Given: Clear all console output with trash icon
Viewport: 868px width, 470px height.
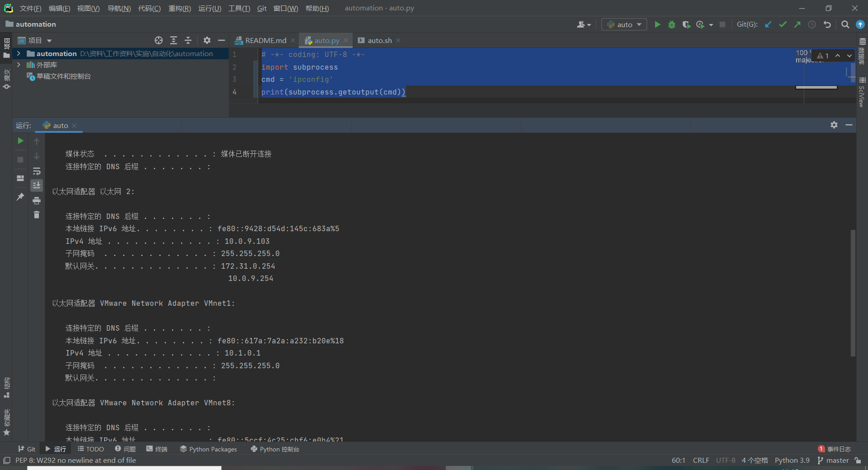Looking at the screenshot, I should tap(37, 214).
